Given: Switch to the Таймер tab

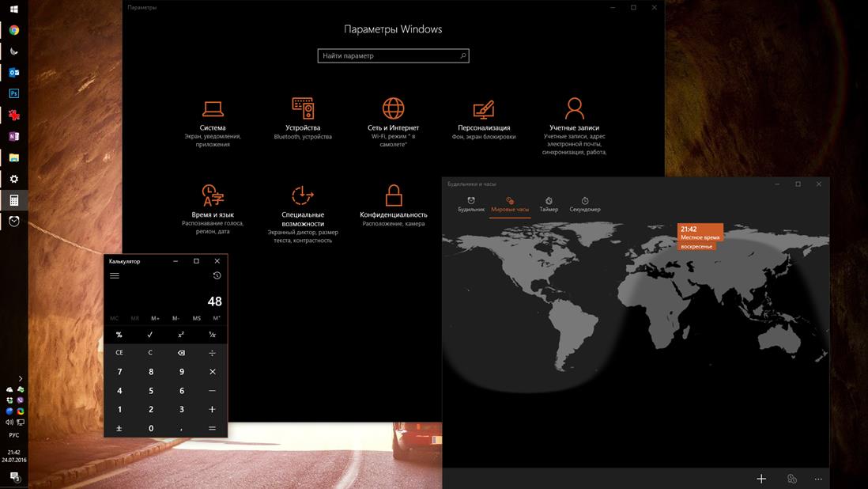Looking at the screenshot, I should pyautogui.click(x=549, y=205).
